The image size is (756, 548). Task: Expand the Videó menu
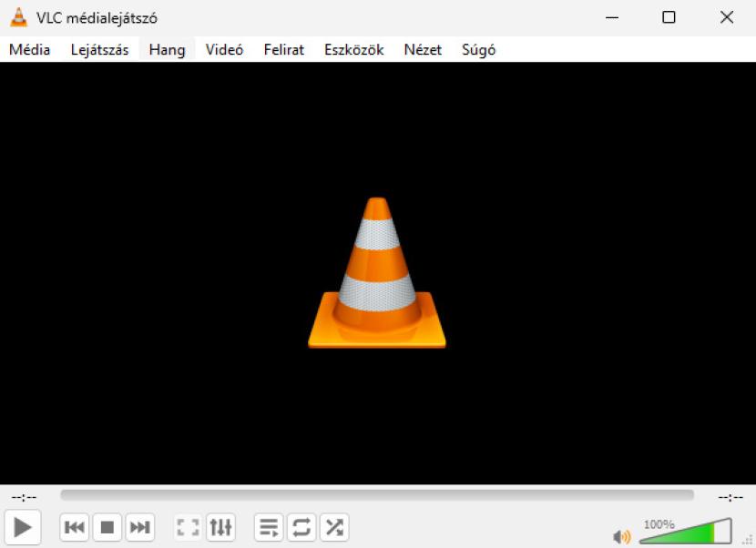point(224,50)
